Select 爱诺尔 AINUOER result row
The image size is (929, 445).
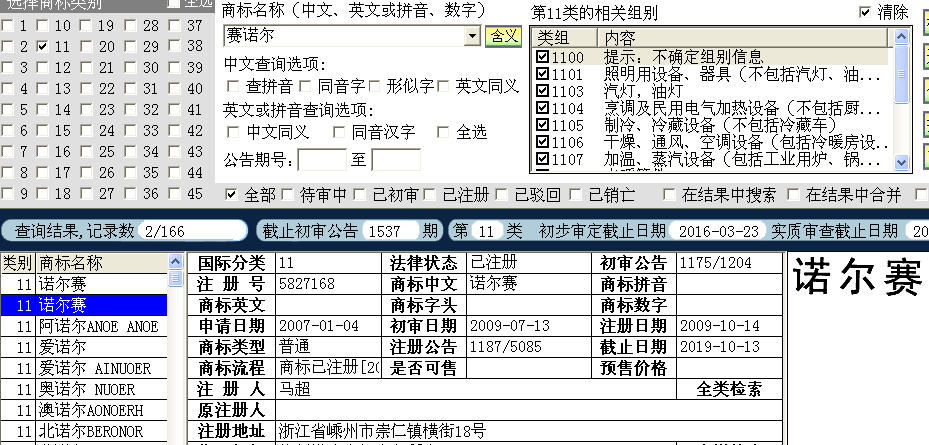click(84, 369)
